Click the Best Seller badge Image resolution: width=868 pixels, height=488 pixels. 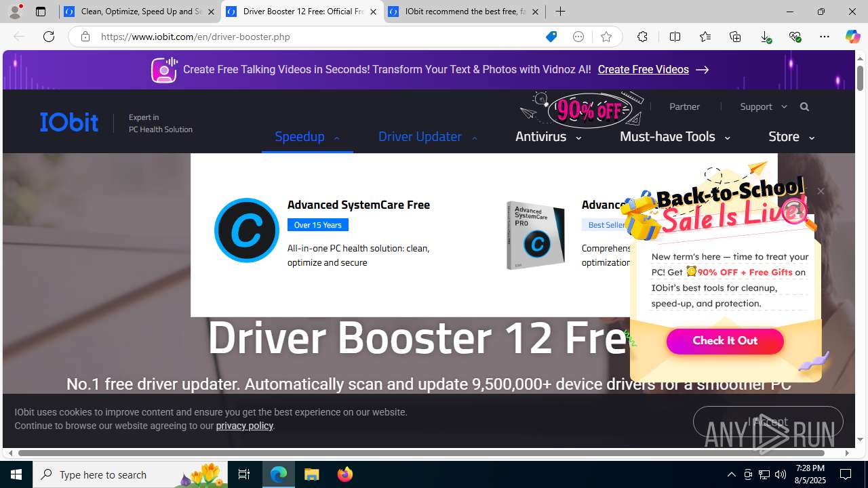(607, 225)
